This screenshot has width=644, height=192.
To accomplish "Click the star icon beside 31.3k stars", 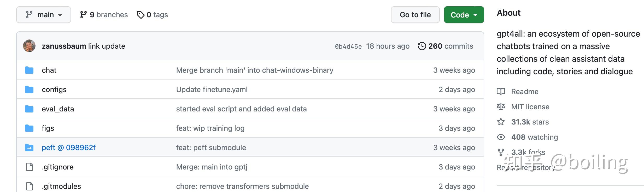I will [501, 122].
